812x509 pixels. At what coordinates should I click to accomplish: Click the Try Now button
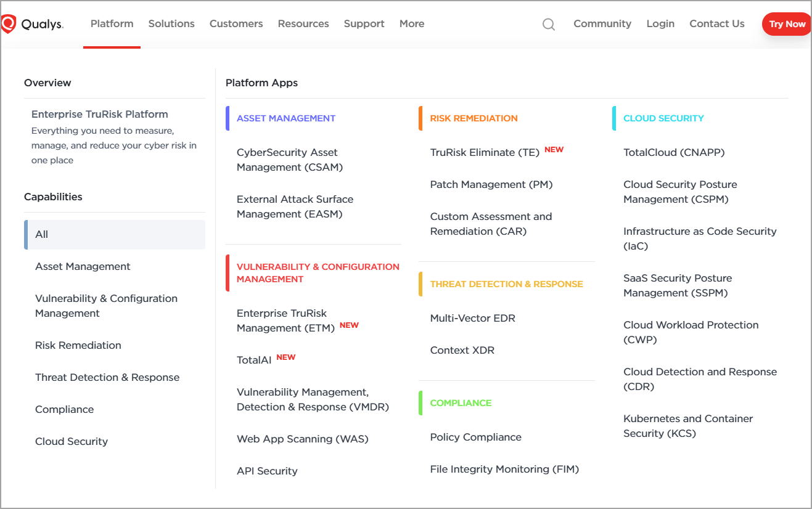click(x=787, y=24)
